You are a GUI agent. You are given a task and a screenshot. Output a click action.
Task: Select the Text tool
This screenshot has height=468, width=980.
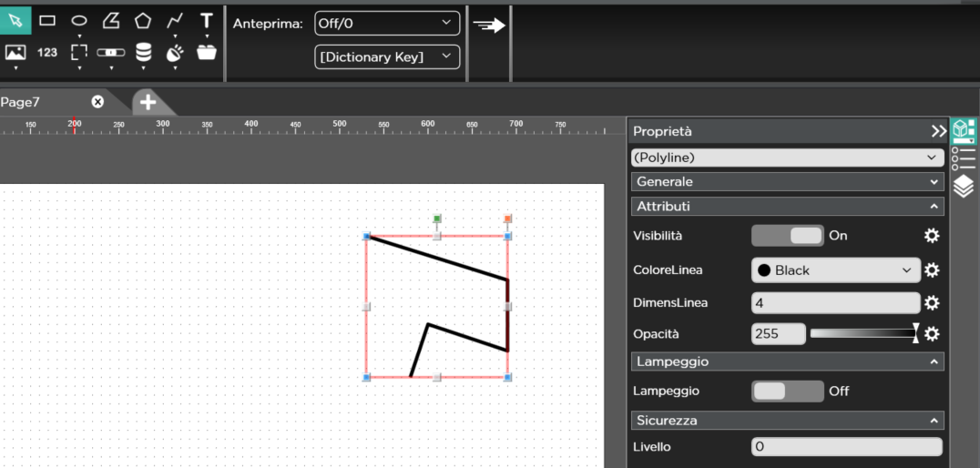click(207, 20)
